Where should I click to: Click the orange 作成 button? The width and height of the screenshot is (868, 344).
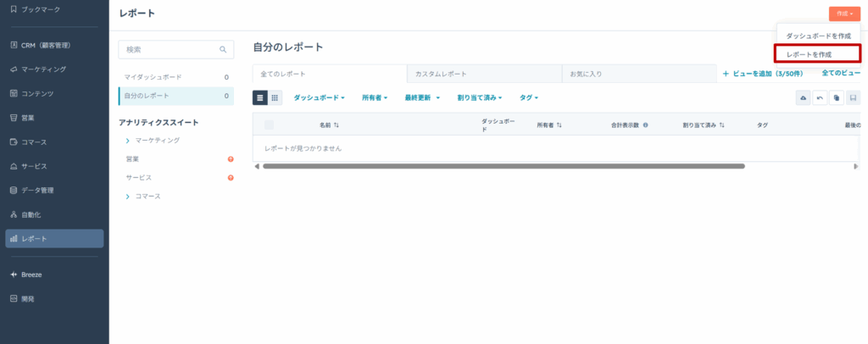point(844,14)
